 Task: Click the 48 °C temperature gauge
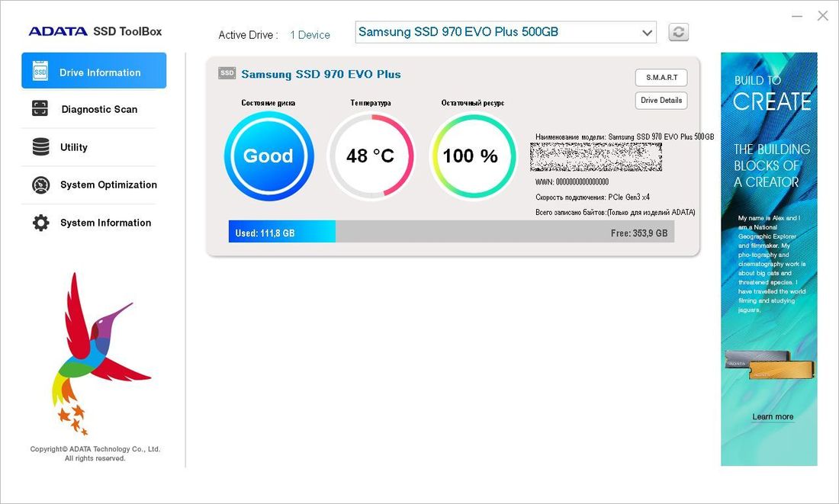pos(370,156)
